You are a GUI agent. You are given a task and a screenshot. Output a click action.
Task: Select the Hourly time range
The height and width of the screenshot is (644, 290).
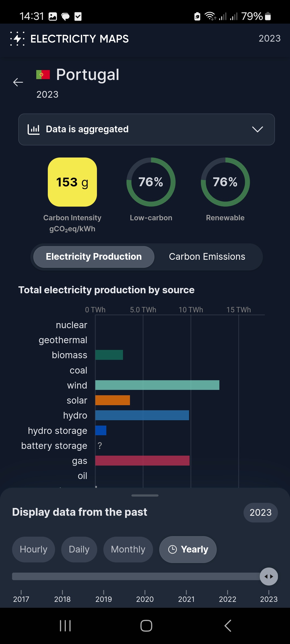(34, 549)
